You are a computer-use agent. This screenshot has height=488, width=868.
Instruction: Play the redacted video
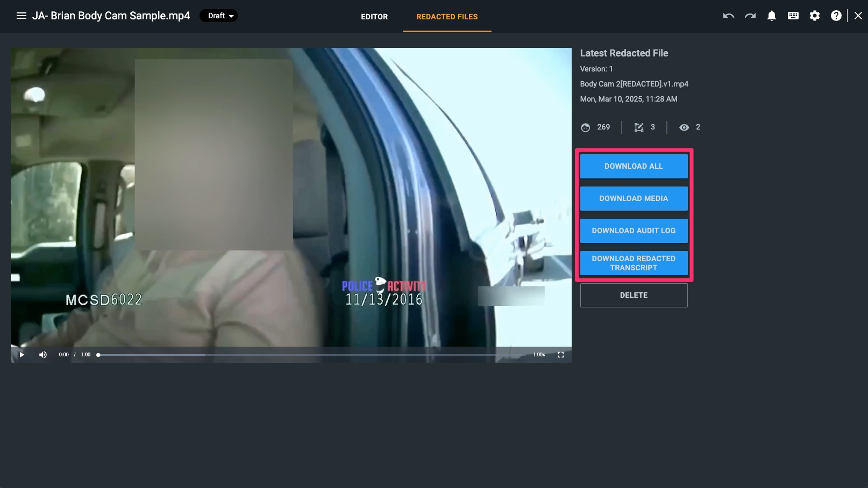tap(22, 355)
